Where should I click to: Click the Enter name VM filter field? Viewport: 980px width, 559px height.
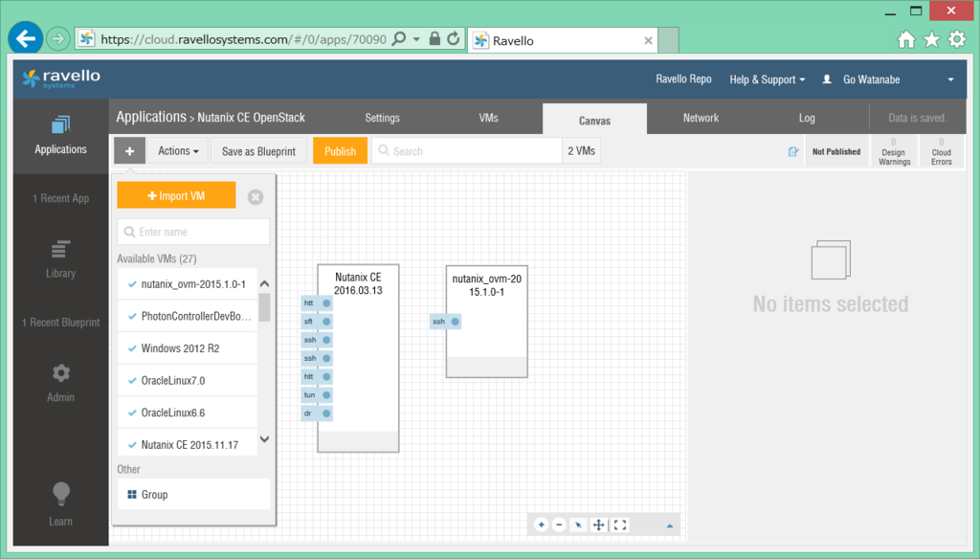pos(193,232)
